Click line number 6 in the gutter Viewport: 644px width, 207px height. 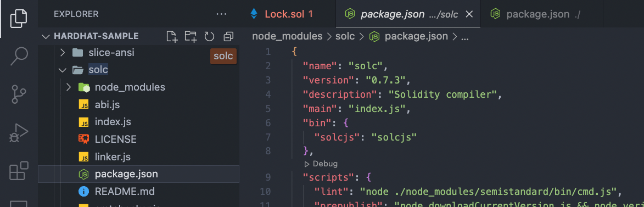(268, 122)
